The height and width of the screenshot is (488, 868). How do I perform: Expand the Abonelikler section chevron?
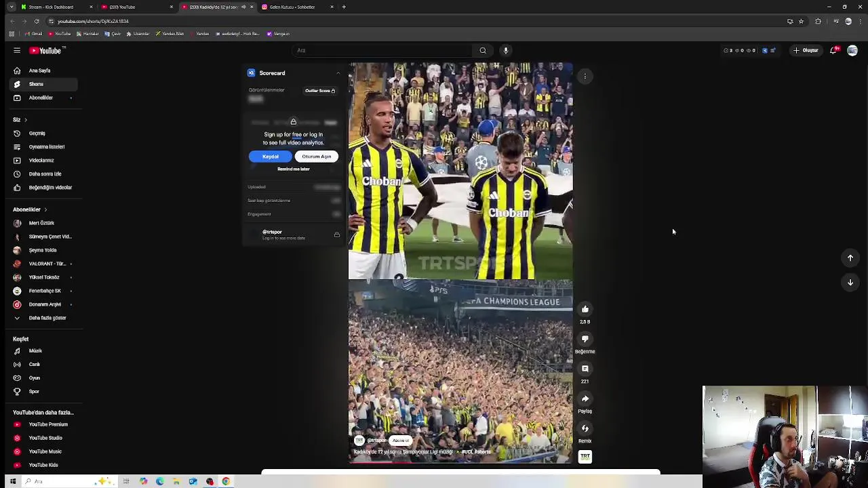coord(45,209)
